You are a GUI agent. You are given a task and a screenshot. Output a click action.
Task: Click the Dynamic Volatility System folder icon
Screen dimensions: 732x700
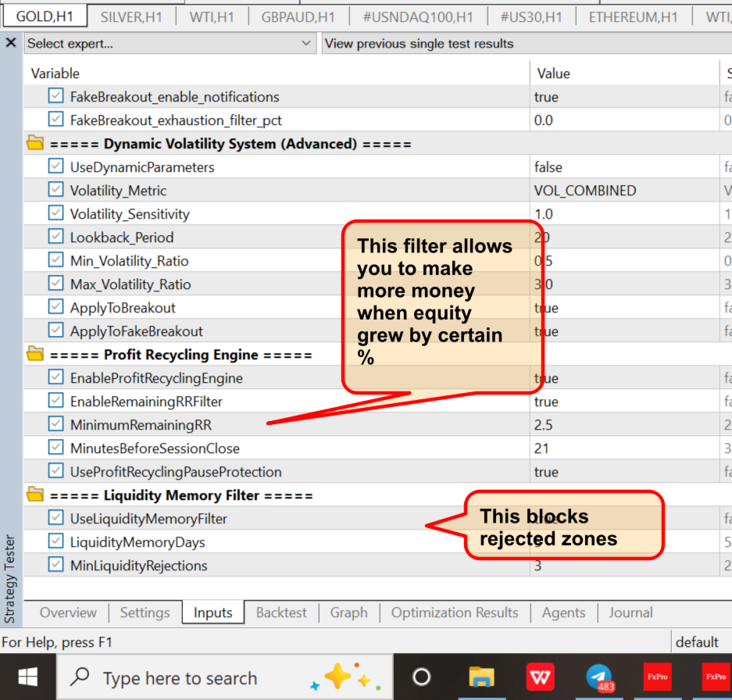click(35, 142)
